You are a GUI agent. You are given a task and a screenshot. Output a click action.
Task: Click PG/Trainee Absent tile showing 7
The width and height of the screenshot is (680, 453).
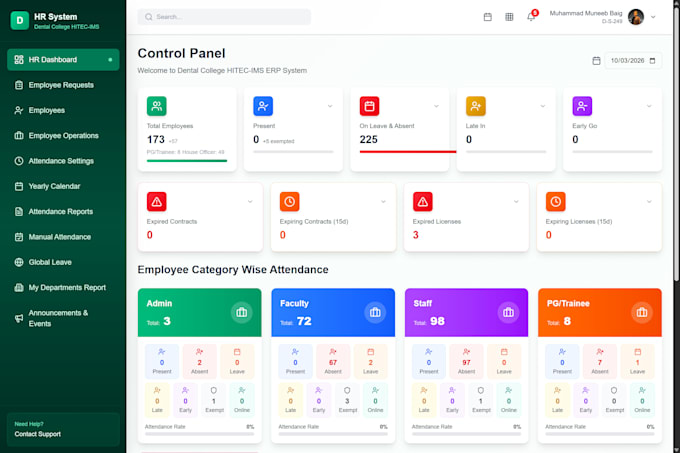click(x=600, y=362)
